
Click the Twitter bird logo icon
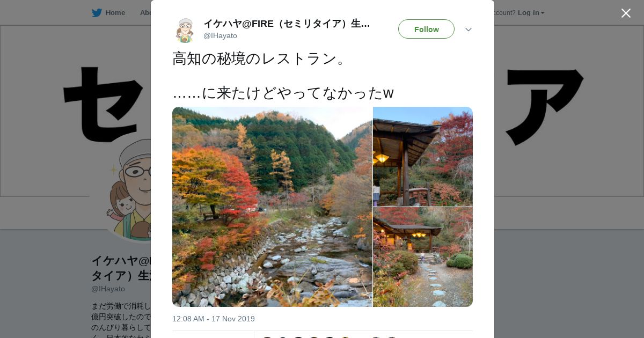(97, 13)
